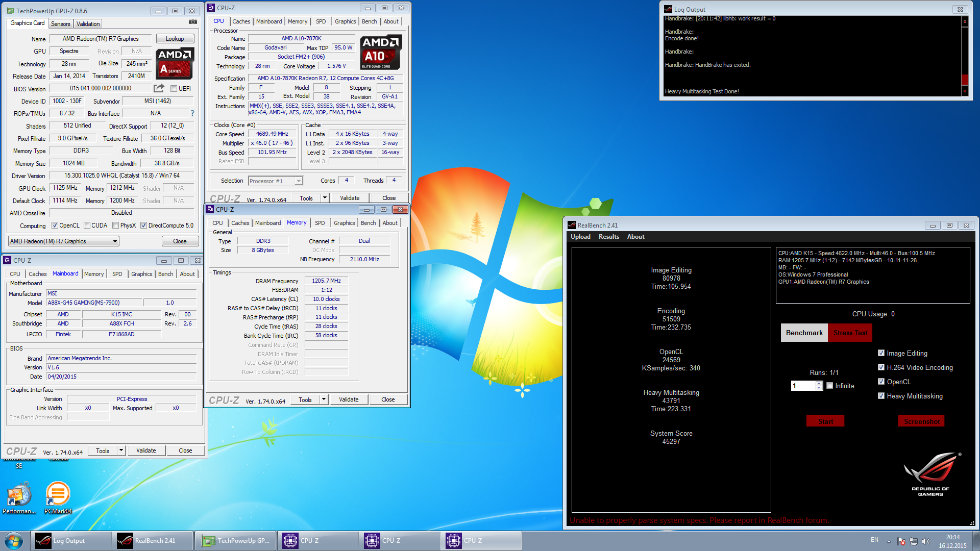The width and height of the screenshot is (980, 551).
Task: Toggle the OpenCL computing checkbox in GPU-Z
Action: pyautogui.click(x=55, y=226)
